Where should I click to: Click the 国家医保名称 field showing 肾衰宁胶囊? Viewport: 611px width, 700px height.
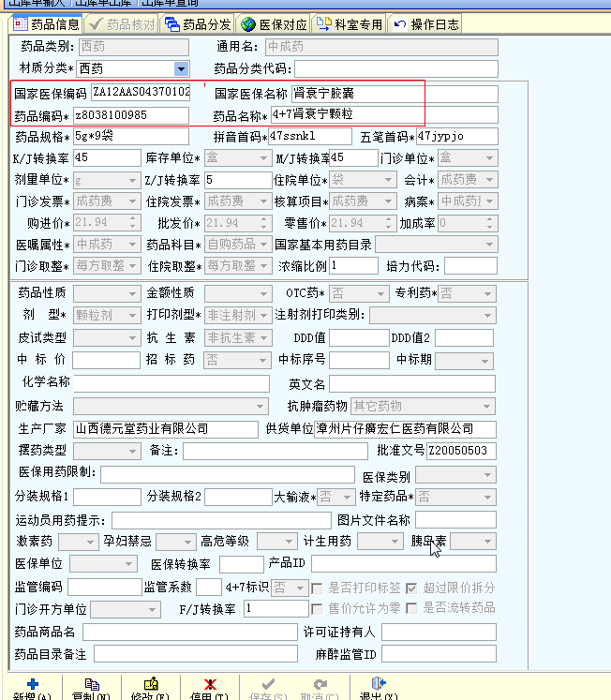(x=395, y=94)
